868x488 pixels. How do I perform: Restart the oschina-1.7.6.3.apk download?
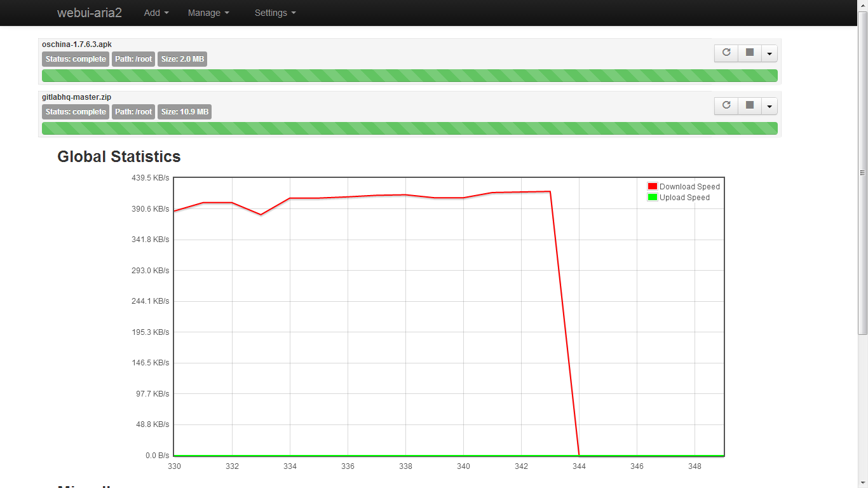726,53
